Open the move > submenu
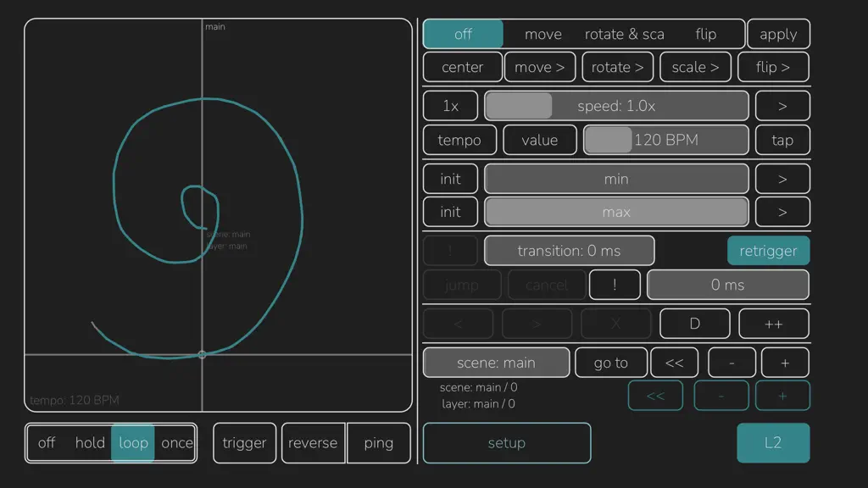Image resolution: width=868 pixels, height=488 pixels. click(x=540, y=67)
